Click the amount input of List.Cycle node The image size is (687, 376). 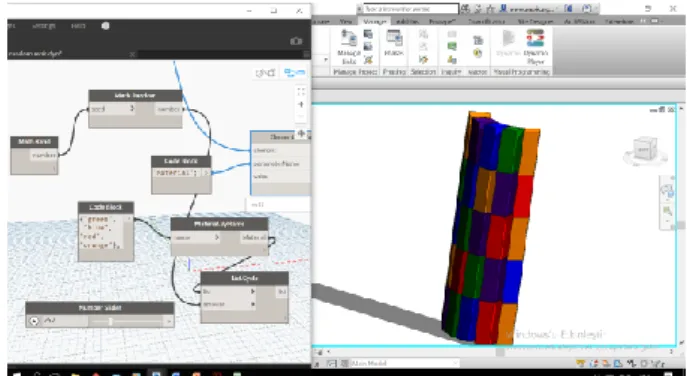click(x=228, y=304)
